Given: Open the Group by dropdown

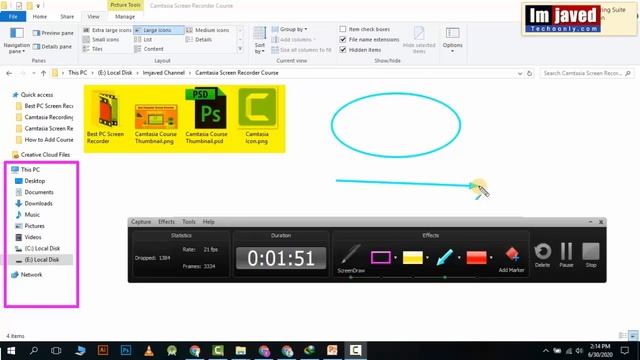Looking at the screenshot, I should click(289, 29).
